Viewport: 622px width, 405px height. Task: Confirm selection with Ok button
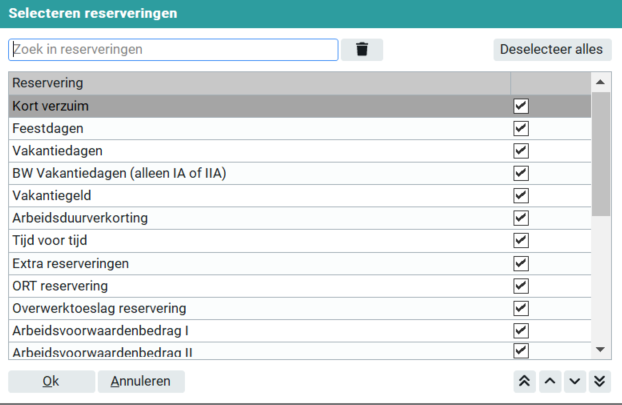pyautogui.click(x=51, y=381)
